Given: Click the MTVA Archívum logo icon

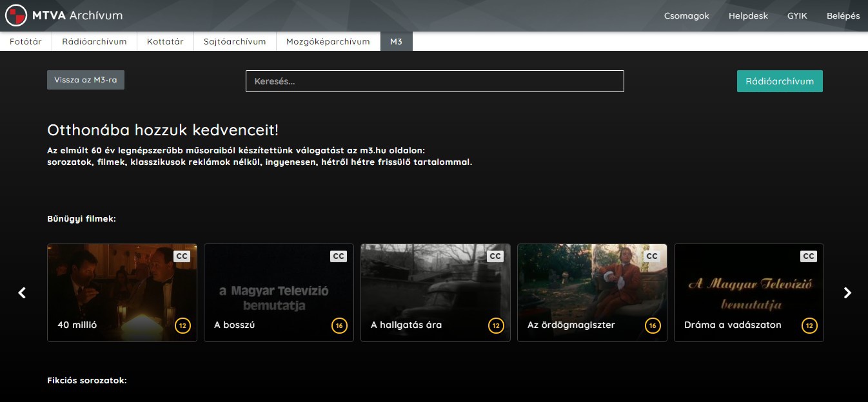Looking at the screenshot, I should point(16,15).
